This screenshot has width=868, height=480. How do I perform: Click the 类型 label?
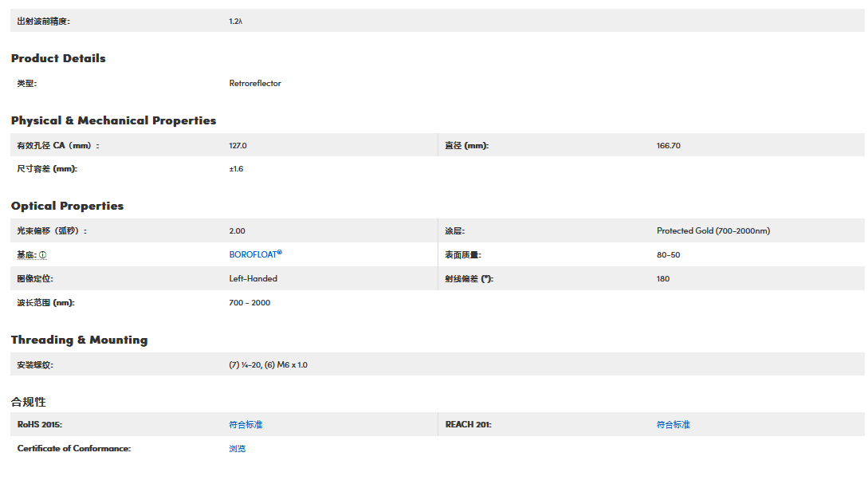point(26,83)
